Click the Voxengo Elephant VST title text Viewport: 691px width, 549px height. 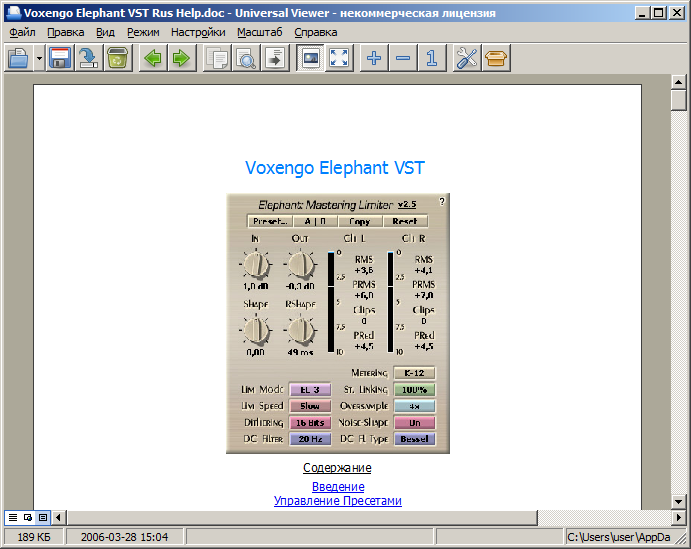334,168
